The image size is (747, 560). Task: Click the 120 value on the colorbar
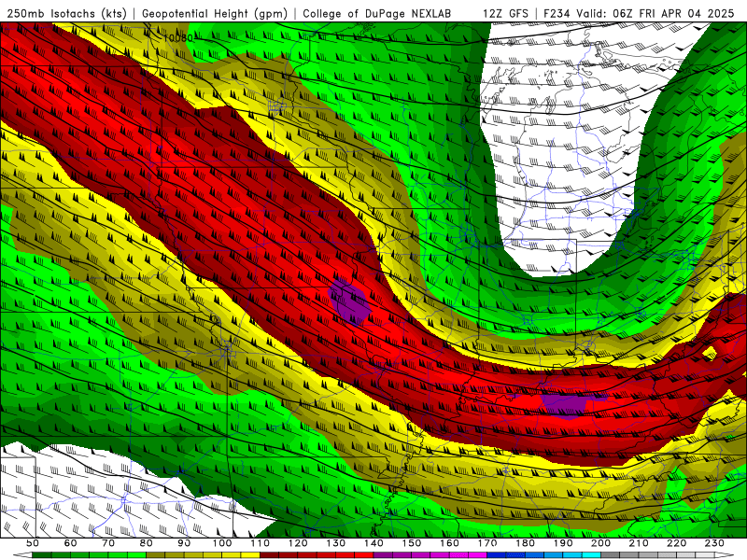298,543
